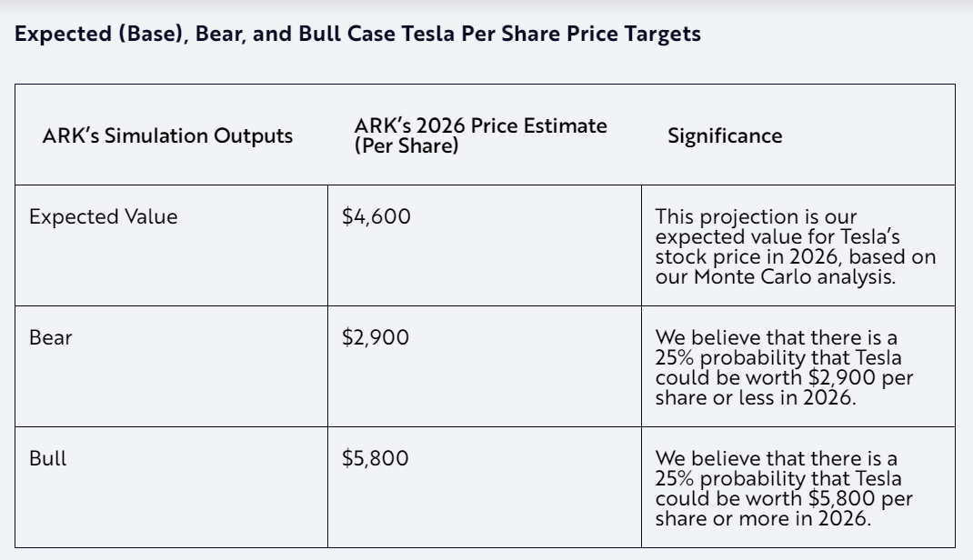973x560 pixels.
Task: Click 'share or more in 2026' line
Action: pos(763,518)
